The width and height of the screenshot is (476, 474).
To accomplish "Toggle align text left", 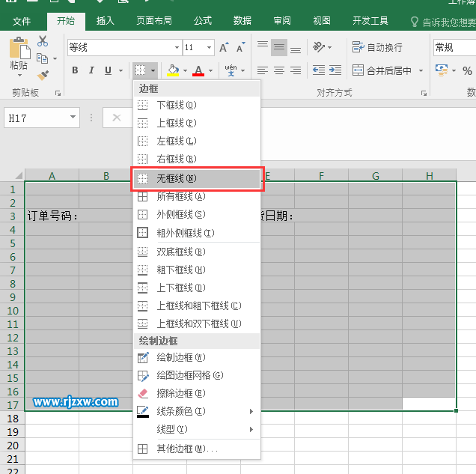I will pos(263,70).
